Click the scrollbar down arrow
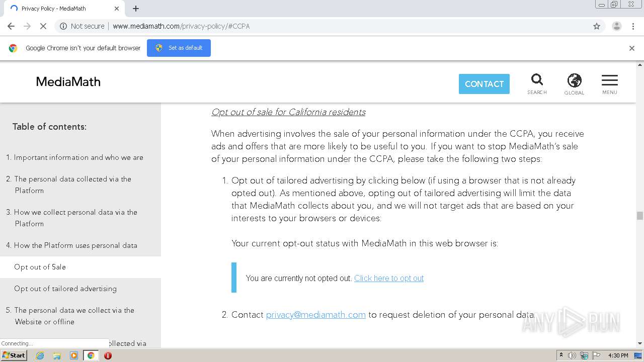This screenshot has height=362, width=644. [x=640, y=344]
